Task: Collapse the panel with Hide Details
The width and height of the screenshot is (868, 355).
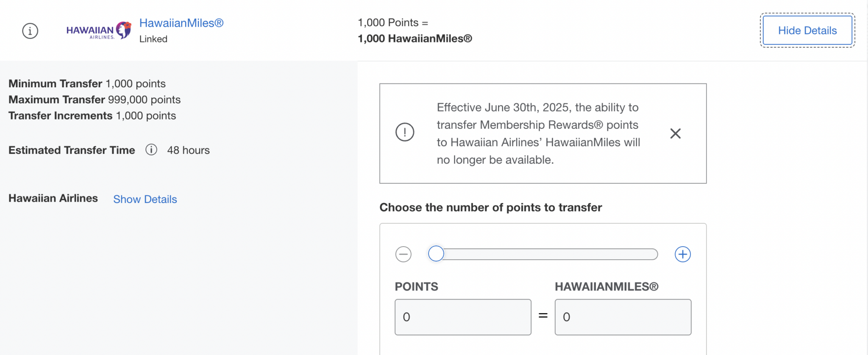Action: tap(807, 31)
